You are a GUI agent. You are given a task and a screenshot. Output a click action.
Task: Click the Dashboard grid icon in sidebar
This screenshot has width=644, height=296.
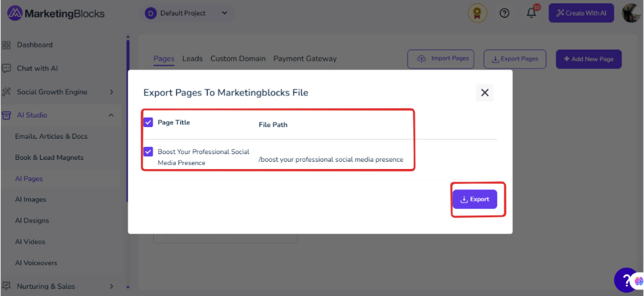tap(6, 44)
